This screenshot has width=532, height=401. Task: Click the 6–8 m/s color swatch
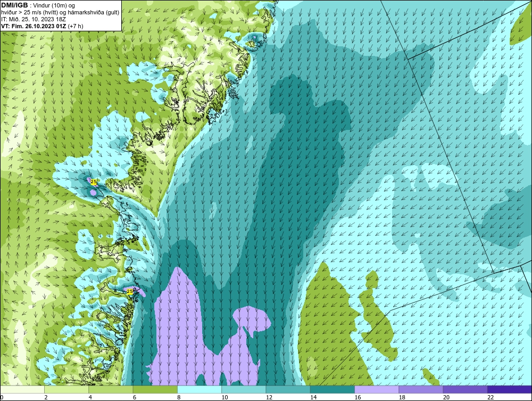click(x=155, y=389)
